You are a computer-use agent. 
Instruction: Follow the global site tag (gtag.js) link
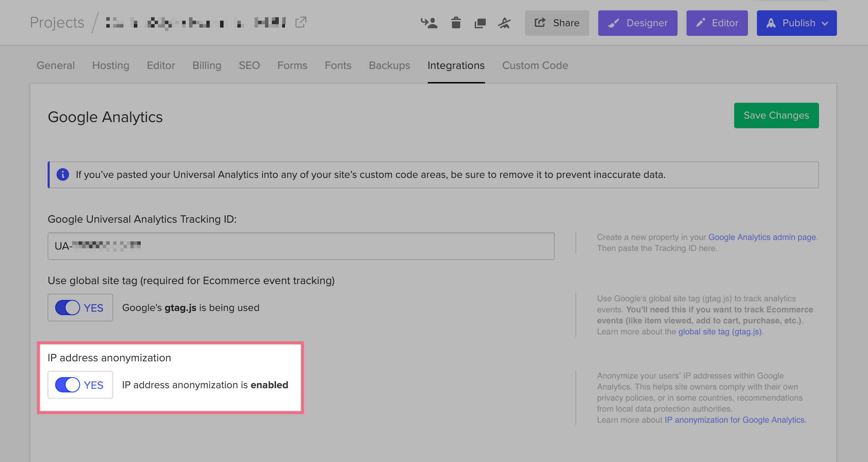720,332
